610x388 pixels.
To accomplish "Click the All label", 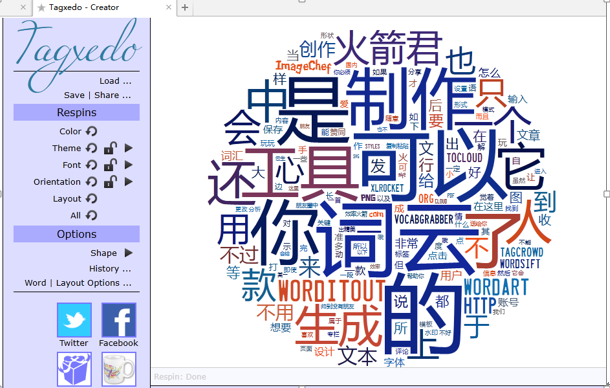I will click(x=75, y=216).
